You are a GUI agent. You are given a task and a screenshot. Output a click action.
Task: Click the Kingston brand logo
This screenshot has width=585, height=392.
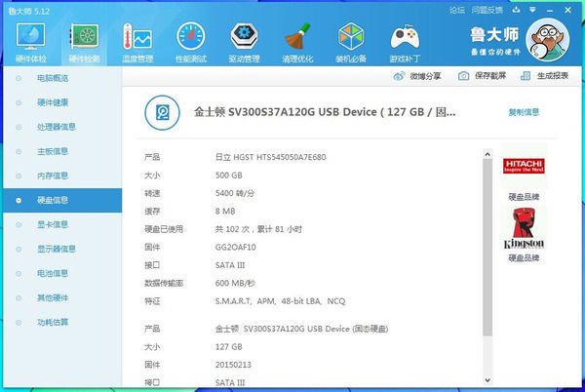click(524, 228)
